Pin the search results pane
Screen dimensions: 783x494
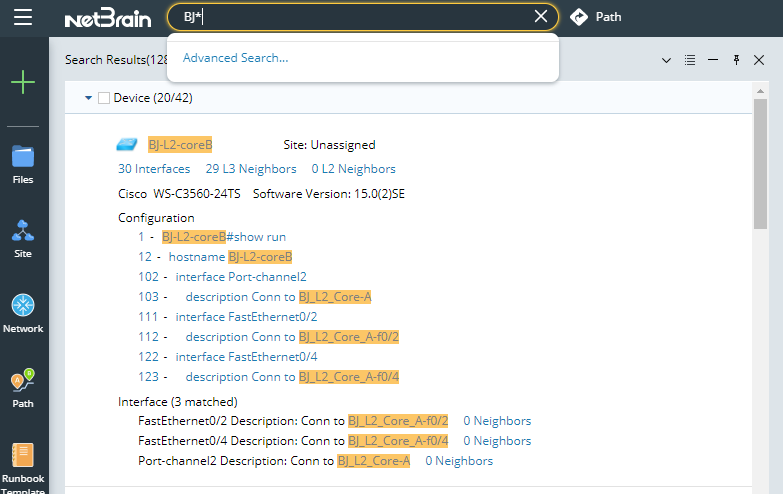(736, 60)
